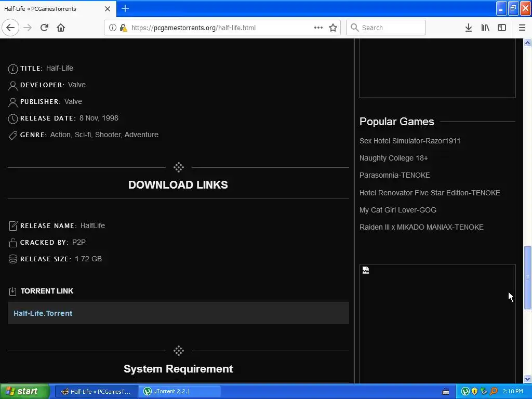Open the Library bookshelf icon
532x399 pixels.
click(x=485, y=28)
